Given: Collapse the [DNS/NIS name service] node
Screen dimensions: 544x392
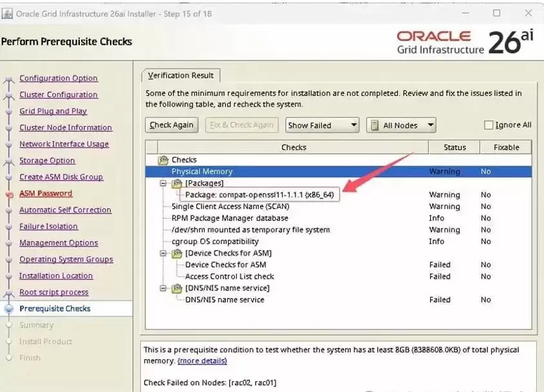Looking at the screenshot, I should pos(163,288).
